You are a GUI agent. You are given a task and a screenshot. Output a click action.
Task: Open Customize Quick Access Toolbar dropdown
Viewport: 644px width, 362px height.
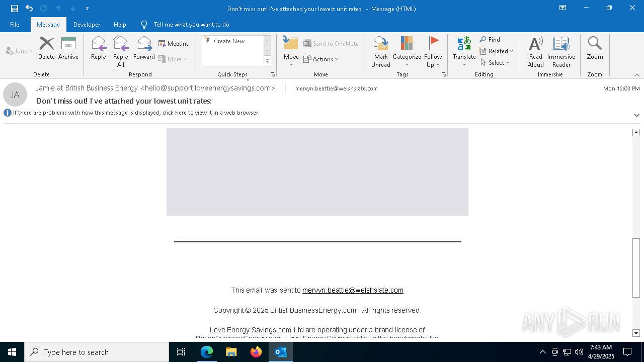pos(88,9)
